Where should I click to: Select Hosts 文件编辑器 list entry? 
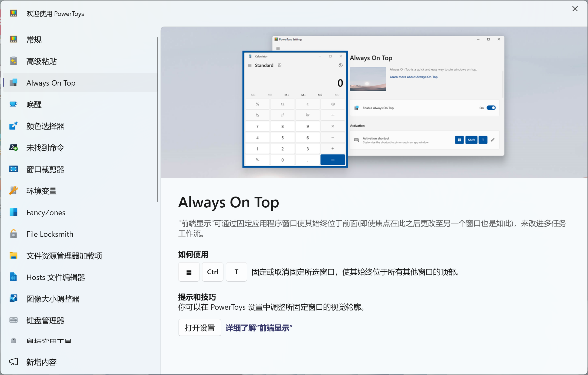(80, 277)
